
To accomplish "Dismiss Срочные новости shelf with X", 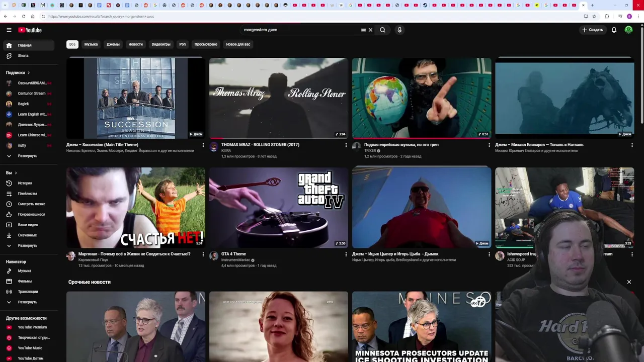I will 629,282.
